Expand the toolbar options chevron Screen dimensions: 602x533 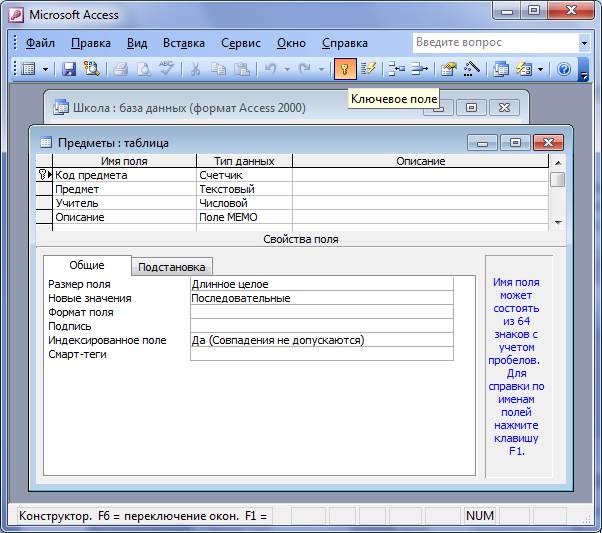click(x=583, y=70)
